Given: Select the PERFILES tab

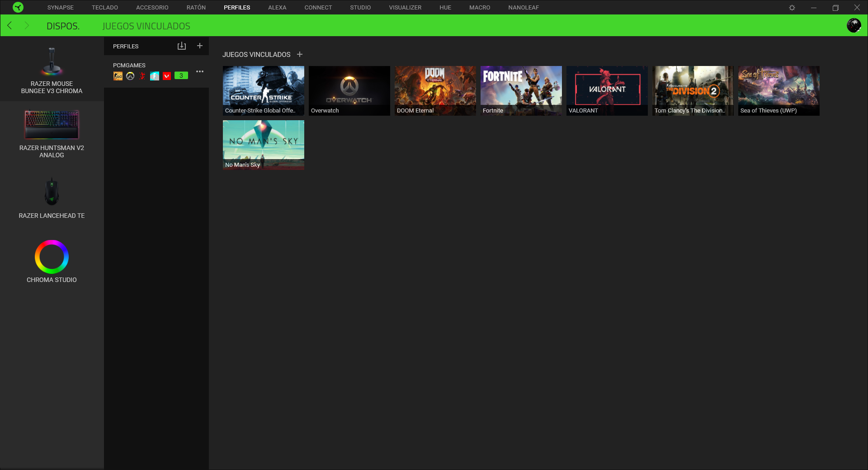Looking at the screenshot, I should 237,8.
